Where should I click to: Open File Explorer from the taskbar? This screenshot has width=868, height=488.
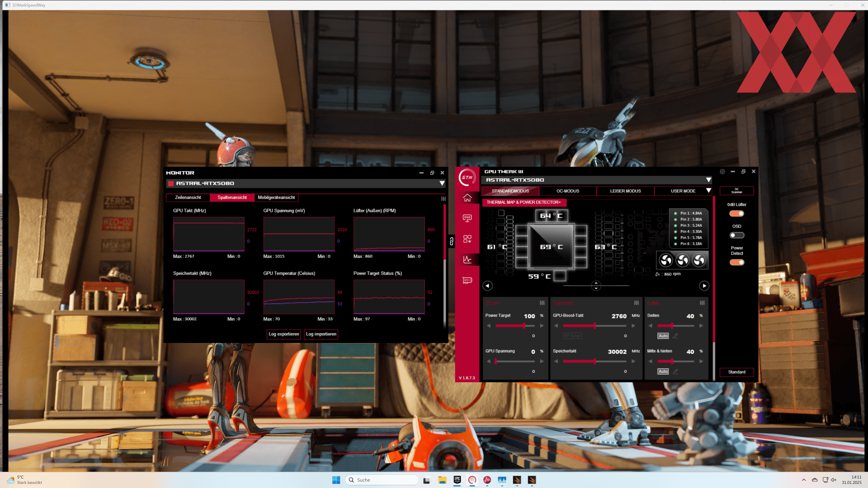pyautogui.click(x=442, y=480)
